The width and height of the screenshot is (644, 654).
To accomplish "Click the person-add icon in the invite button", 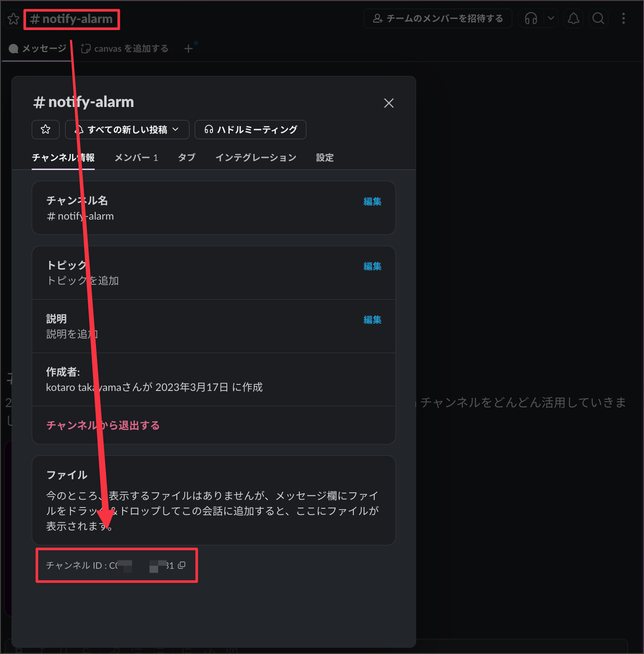I will [x=378, y=19].
